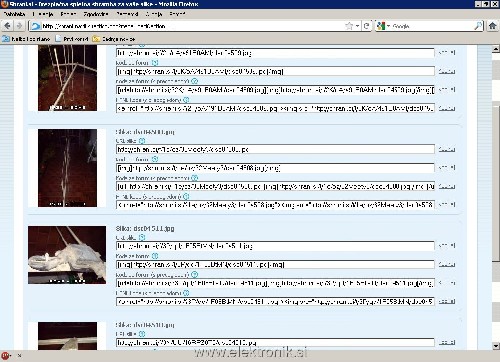
Task: Click the Forward navigation arrow
Action: 19,26
